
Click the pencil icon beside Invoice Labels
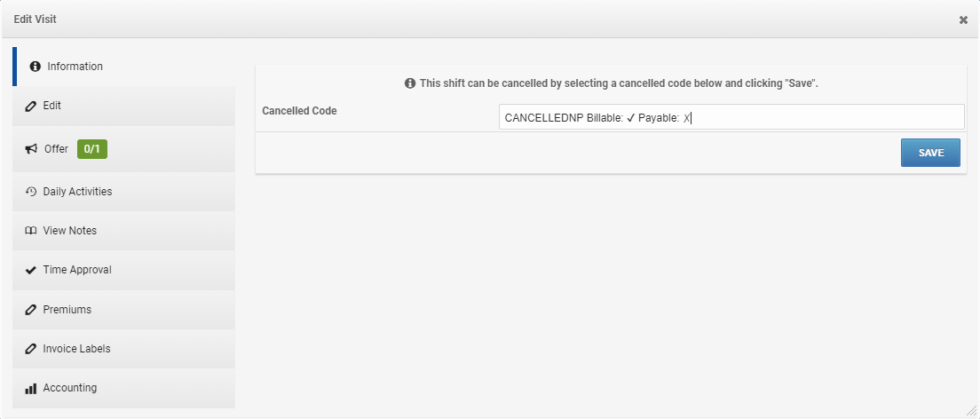point(31,349)
